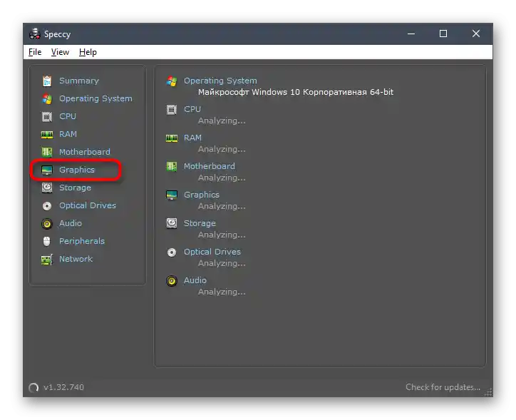This screenshot has height=420, width=516.
Task: Click the CPU heading link in summary
Action: (192, 109)
